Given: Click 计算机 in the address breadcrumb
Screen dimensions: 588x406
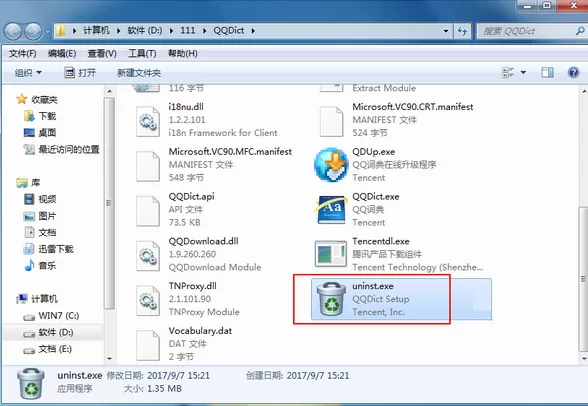Looking at the screenshot, I should coord(96,31).
